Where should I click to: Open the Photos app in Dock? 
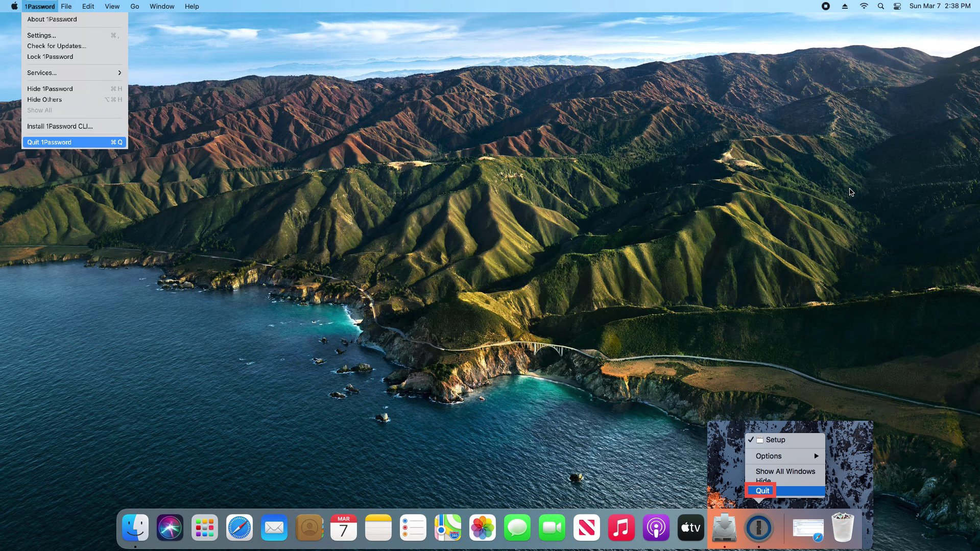483,528
